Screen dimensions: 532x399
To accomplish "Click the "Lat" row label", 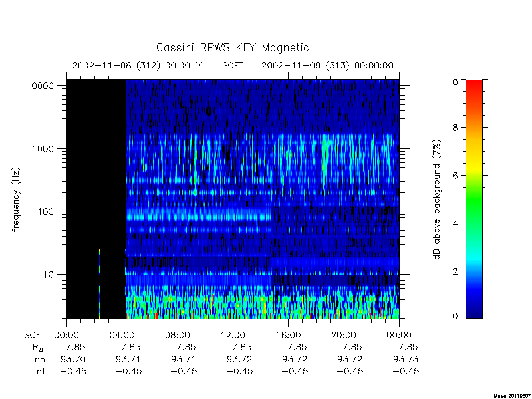I will click(39, 372).
